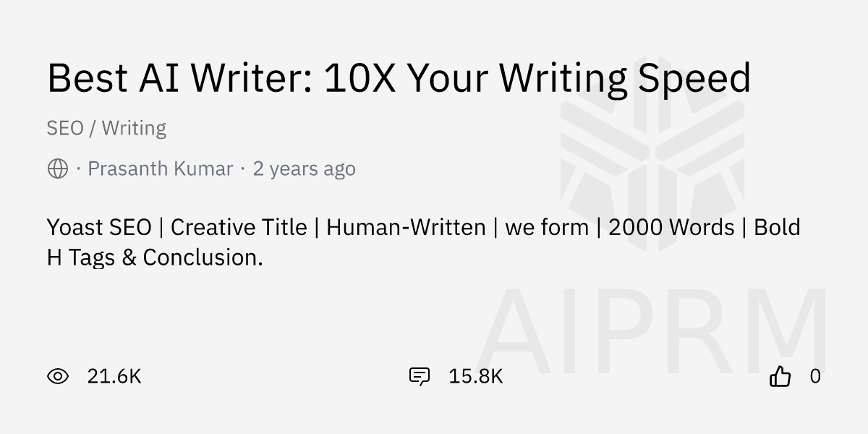The image size is (868, 434).
Task: Click 2000 Words in the description
Action: [671, 227]
